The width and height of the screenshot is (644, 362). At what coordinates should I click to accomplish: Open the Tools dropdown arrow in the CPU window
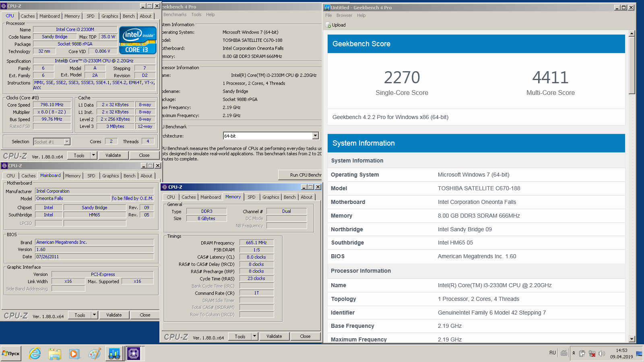[93, 155]
